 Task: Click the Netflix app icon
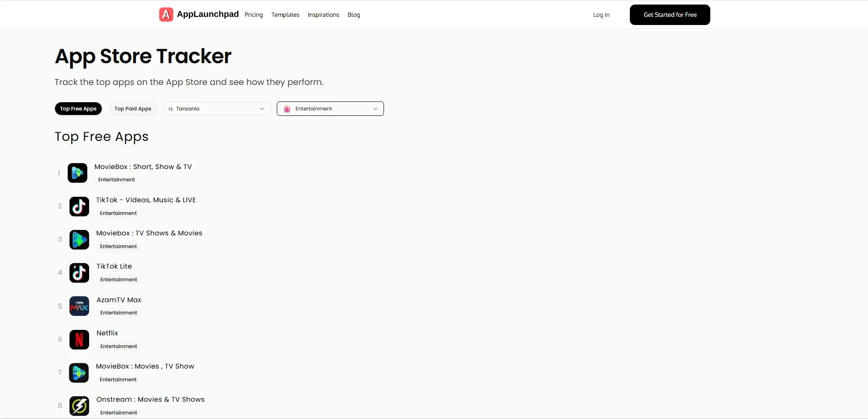79,339
